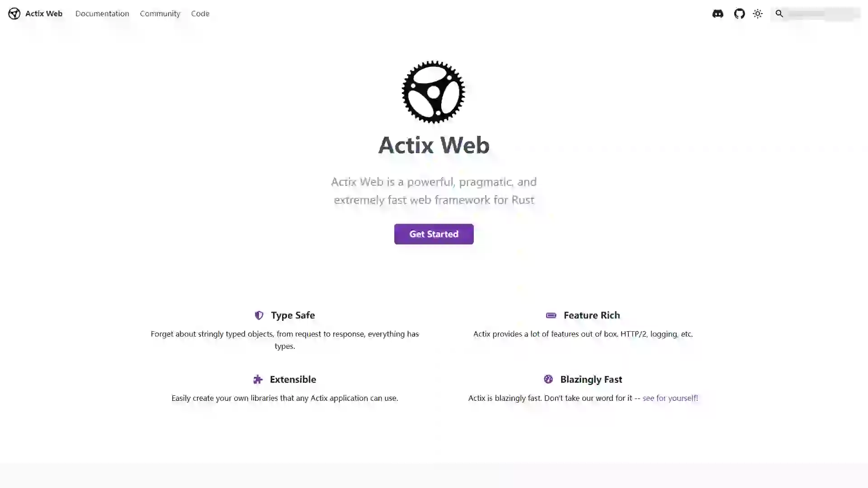Click the "Type Safe" heading text

tap(293, 315)
